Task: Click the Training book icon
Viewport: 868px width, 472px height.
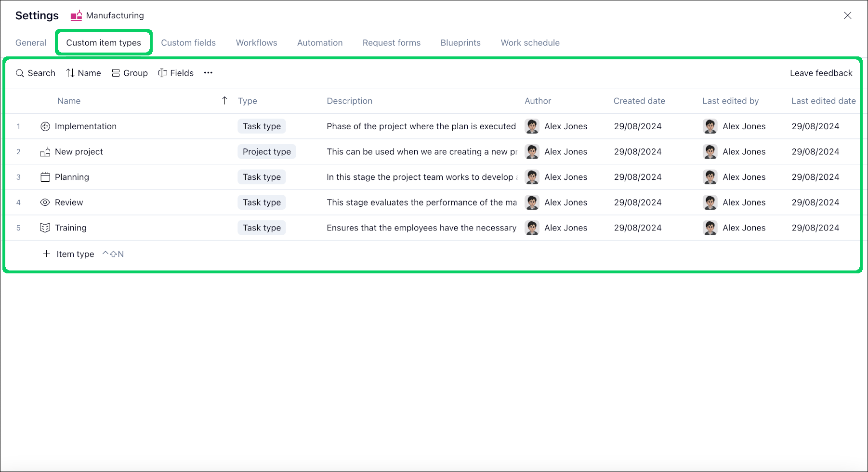Action: tap(45, 228)
